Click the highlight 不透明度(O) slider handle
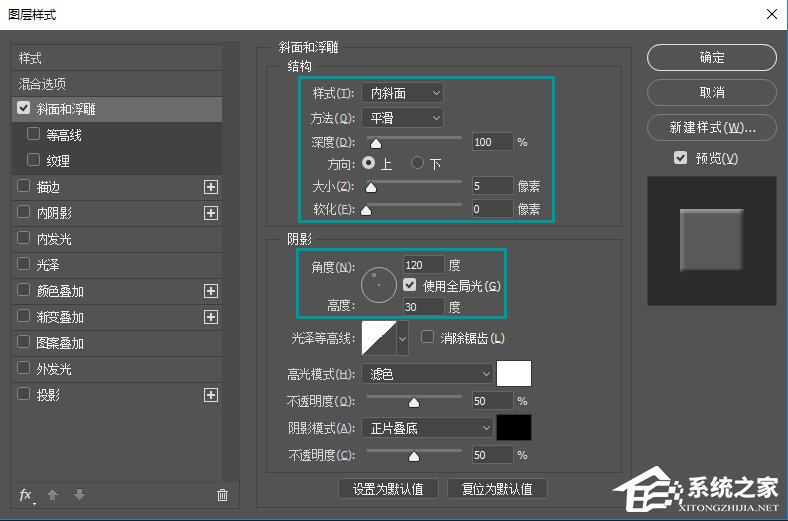The image size is (788, 521). (x=414, y=402)
